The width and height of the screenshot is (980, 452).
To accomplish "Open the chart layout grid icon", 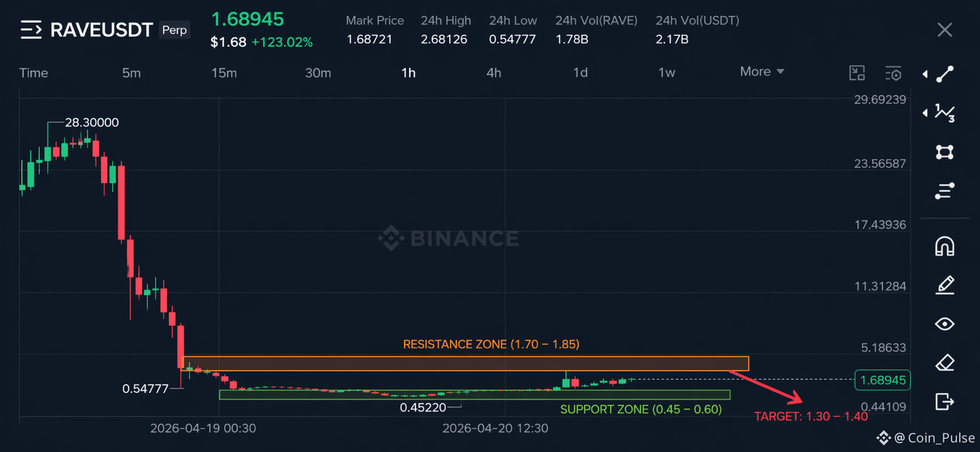I will pos(857,73).
